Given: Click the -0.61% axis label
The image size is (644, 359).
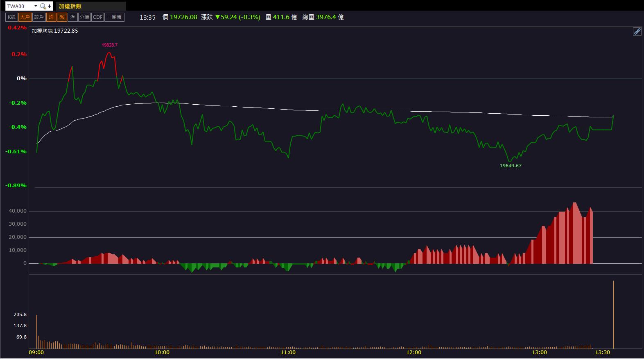Looking at the screenshot, I should (x=16, y=152).
